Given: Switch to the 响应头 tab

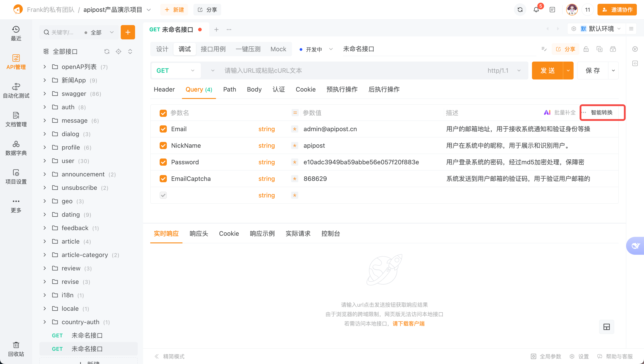Looking at the screenshot, I should [x=199, y=233].
